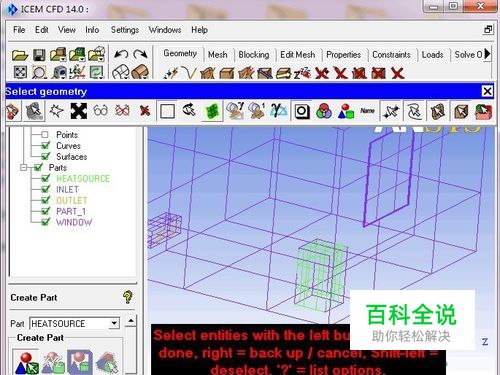Click Create Part by Selection icon
Viewport: 500px width, 375px height.
tap(27, 363)
